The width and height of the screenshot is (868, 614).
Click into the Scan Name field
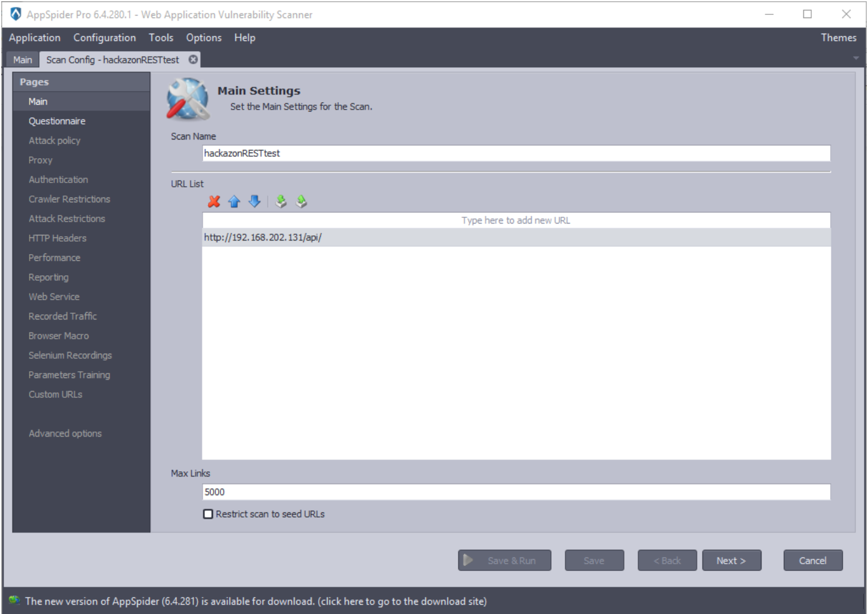click(516, 153)
